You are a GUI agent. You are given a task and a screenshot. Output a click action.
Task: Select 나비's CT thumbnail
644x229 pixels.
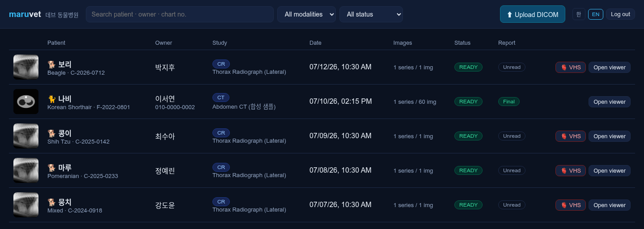(26, 102)
